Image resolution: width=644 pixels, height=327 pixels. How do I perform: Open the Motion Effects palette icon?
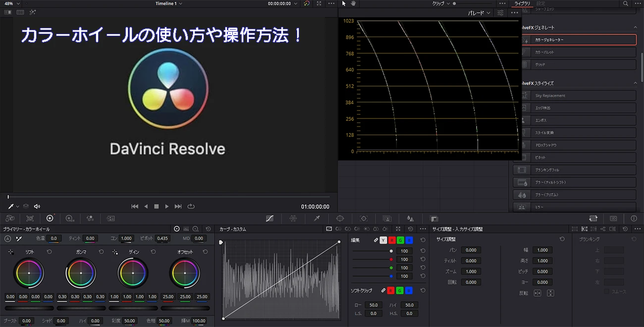click(x=111, y=218)
